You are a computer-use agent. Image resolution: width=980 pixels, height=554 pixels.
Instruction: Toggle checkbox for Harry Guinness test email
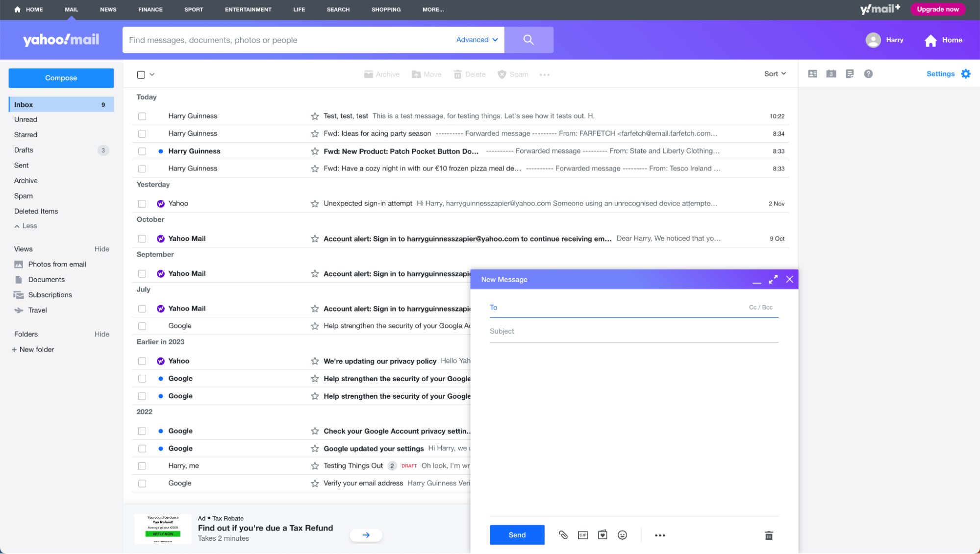click(142, 116)
